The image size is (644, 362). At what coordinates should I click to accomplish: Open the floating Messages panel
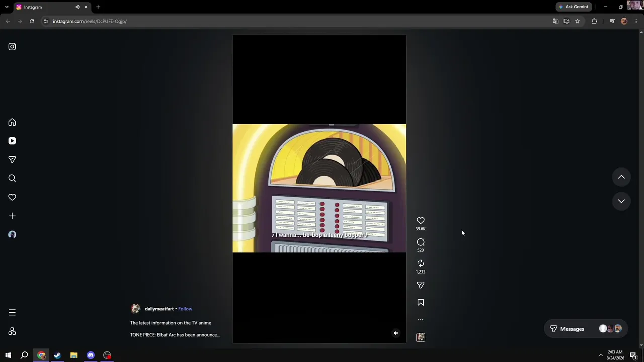pyautogui.click(x=586, y=329)
